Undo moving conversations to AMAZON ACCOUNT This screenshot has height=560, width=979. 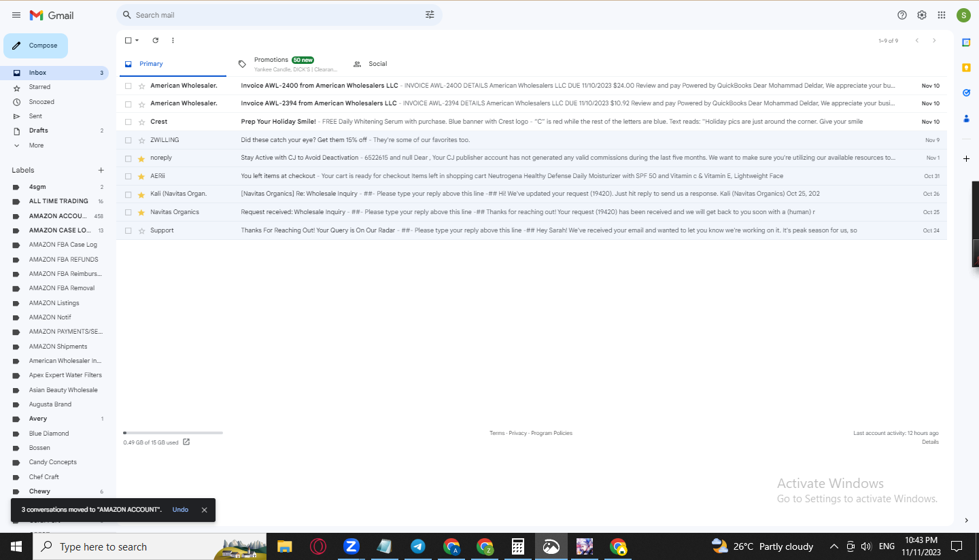(180, 510)
